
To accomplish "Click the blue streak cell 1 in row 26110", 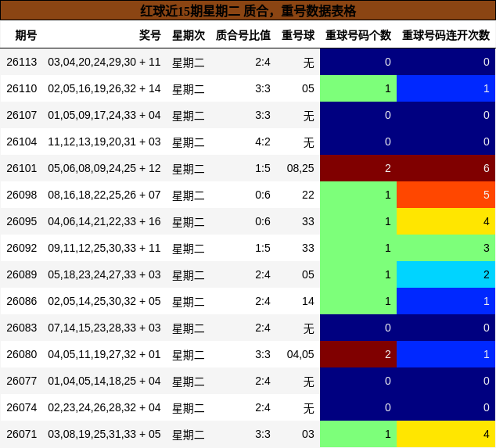I will pyautogui.click(x=446, y=88).
